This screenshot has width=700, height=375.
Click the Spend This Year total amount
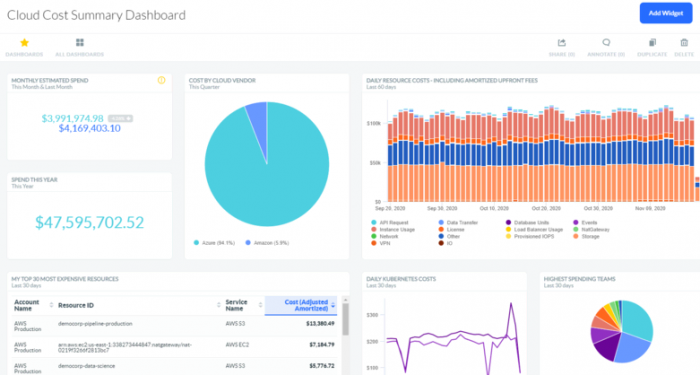click(x=90, y=222)
